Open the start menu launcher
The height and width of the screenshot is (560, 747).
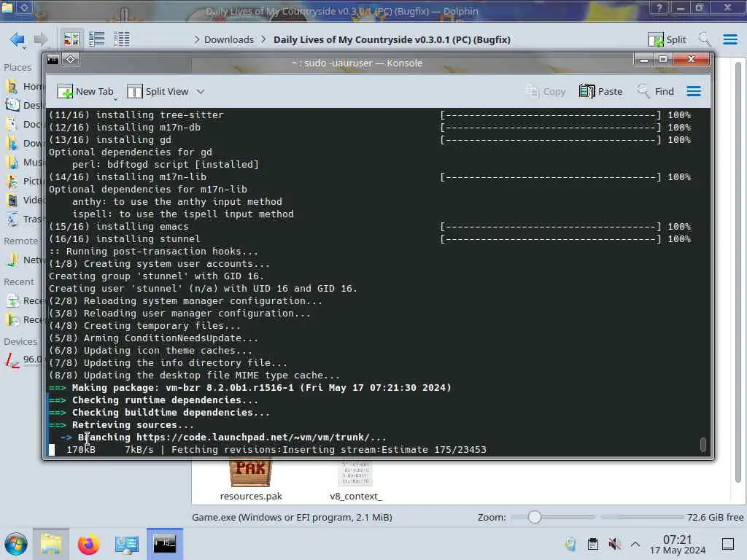16,544
